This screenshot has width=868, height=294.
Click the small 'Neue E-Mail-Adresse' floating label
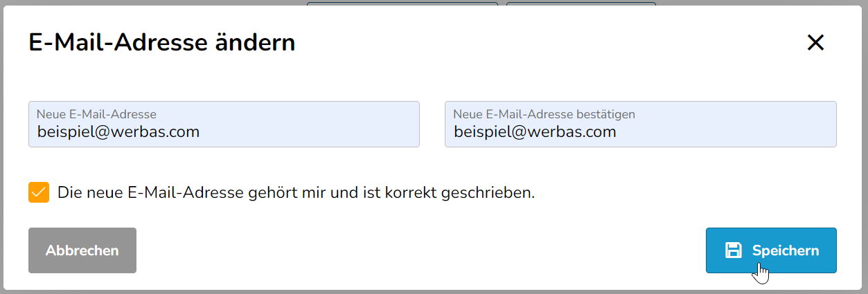coord(96,114)
